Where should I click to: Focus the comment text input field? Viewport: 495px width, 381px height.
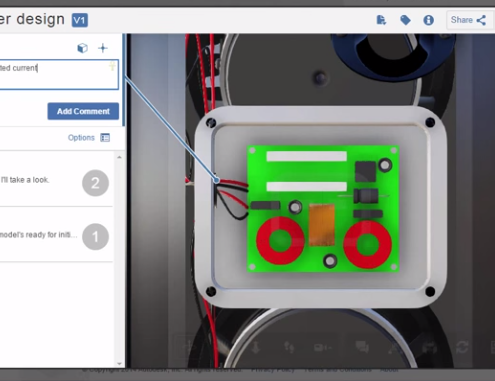click(x=58, y=75)
